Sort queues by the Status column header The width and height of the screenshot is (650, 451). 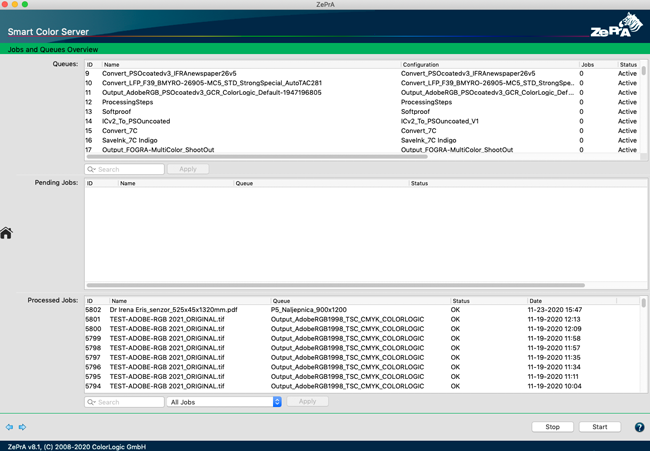tap(628, 65)
